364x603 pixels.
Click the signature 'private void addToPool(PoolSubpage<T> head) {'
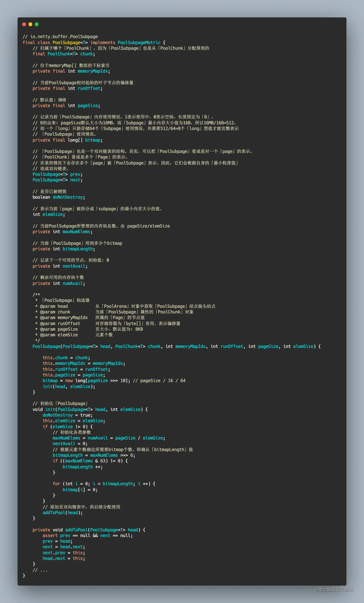click(x=89, y=530)
